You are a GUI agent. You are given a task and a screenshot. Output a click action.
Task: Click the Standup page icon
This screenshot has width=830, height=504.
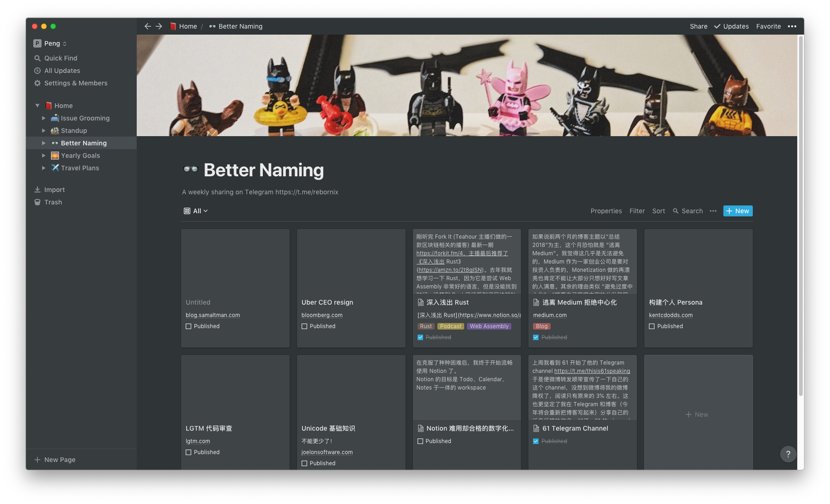click(x=55, y=131)
